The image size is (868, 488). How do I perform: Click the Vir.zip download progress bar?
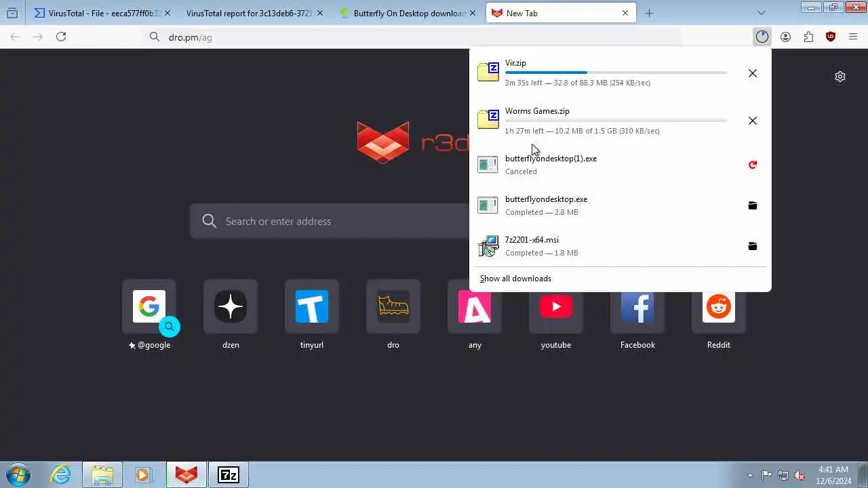point(616,73)
